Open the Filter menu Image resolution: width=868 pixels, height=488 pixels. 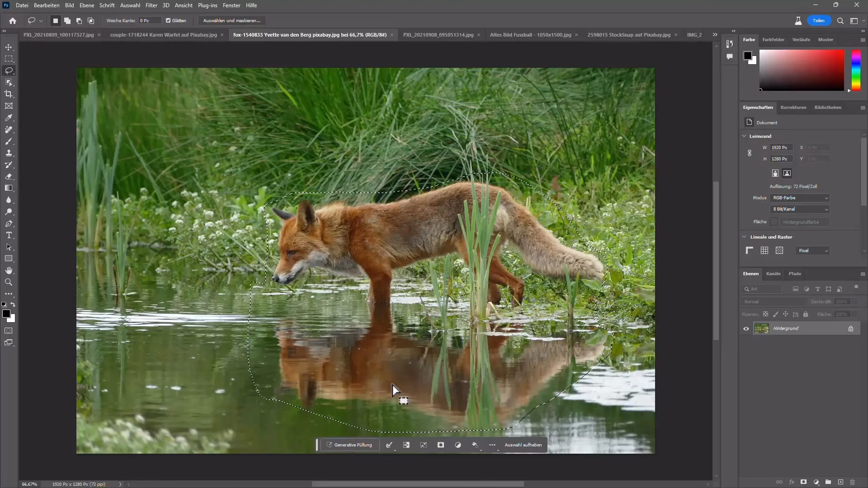(x=151, y=5)
